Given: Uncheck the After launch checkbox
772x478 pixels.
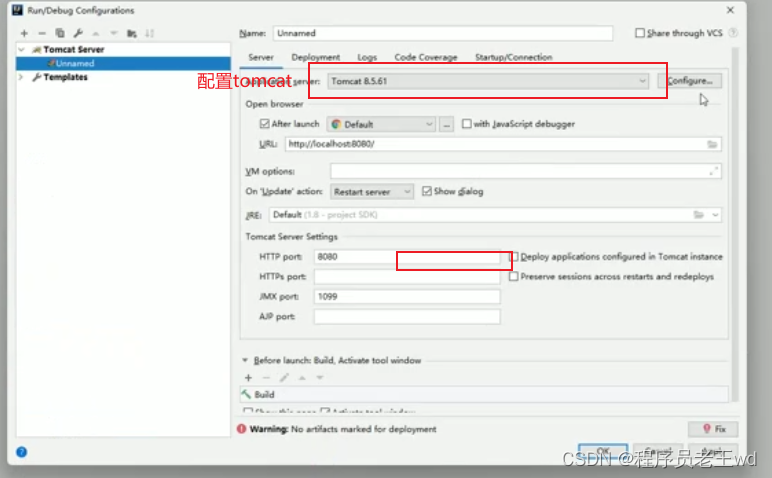Looking at the screenshot, I should tap(264, 124).
